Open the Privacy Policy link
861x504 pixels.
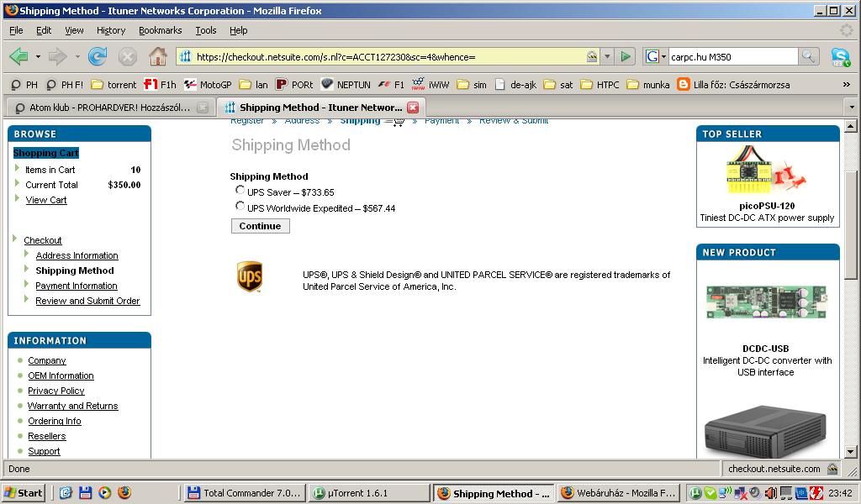point(56,391)
